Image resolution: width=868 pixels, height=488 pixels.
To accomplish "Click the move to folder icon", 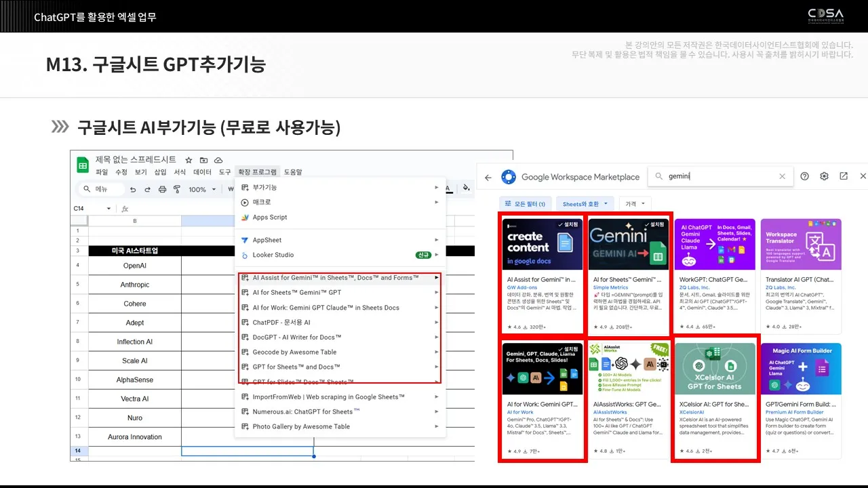I will tap(203, 160).
